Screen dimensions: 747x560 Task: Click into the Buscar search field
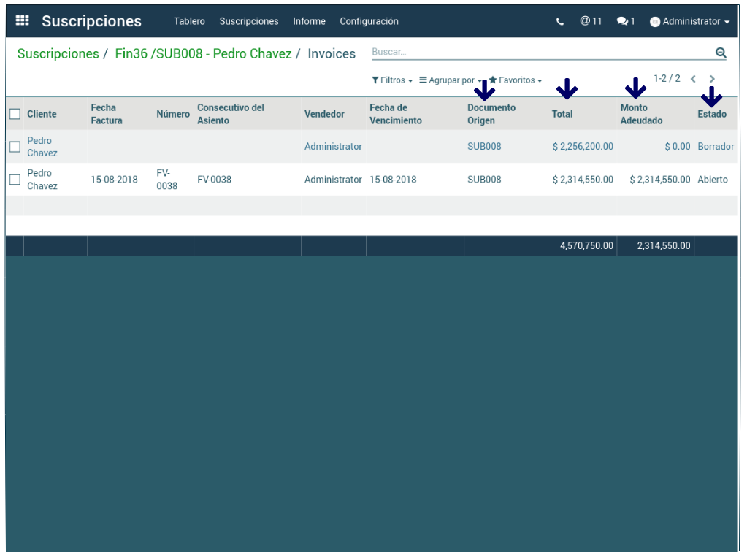coord(540,53)
